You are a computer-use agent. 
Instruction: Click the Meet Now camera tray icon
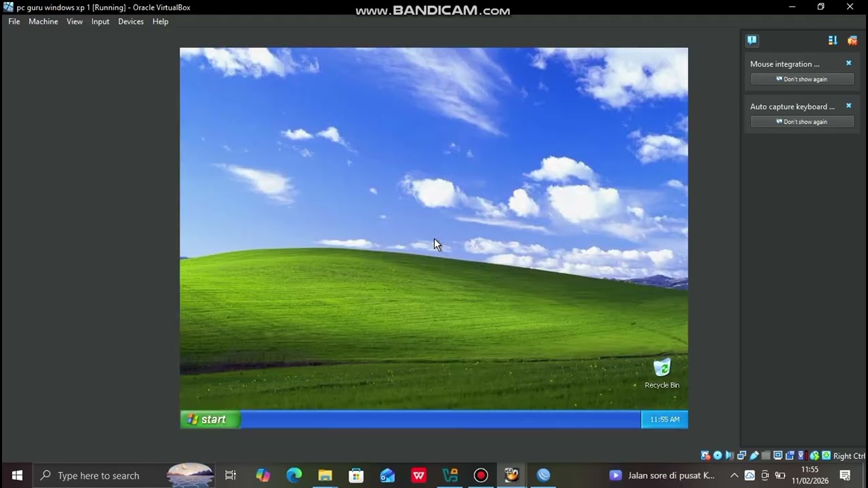[x=765, y=475]
